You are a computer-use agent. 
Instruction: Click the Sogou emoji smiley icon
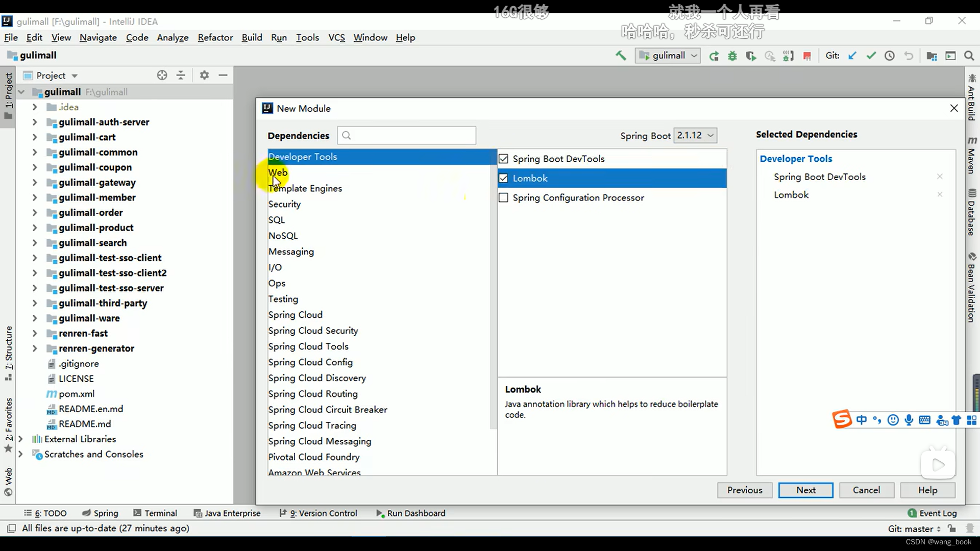pyautogui.click(x=893, y=420)
